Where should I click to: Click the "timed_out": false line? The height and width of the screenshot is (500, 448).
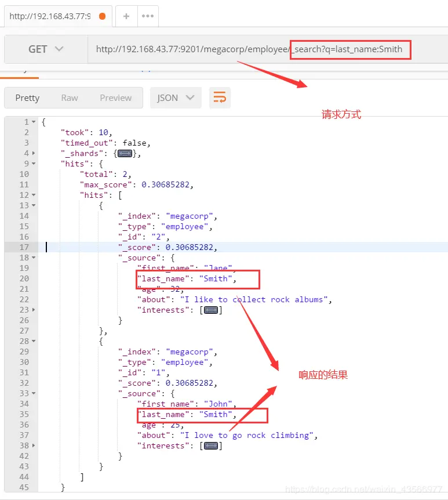point(105,143)
